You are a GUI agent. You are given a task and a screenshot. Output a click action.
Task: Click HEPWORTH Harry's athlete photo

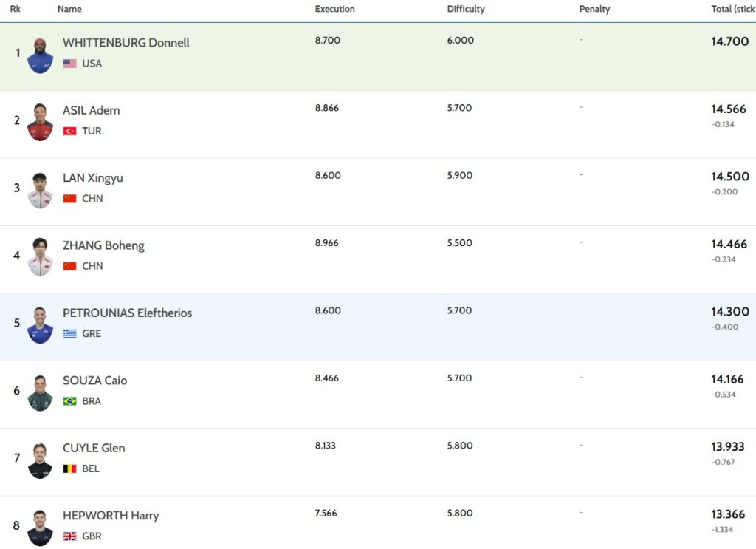[x=40, y=528]
